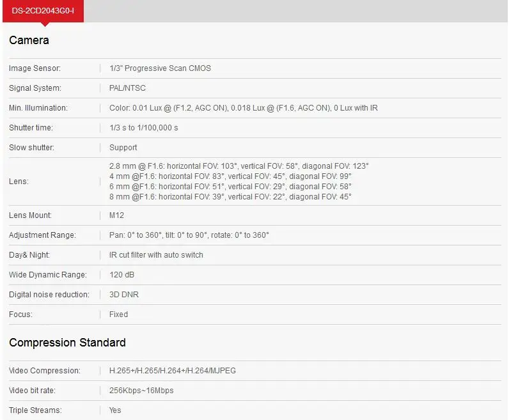The image size is (509, 420).
Task: Select the 1/3" Progressive Scan CMOS value
Action: pyautogui.click(x=160, y=68)
